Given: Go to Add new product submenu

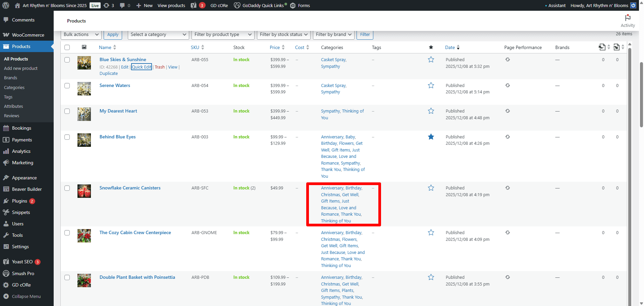Looking at the screenshot, I should pos(21,68).
